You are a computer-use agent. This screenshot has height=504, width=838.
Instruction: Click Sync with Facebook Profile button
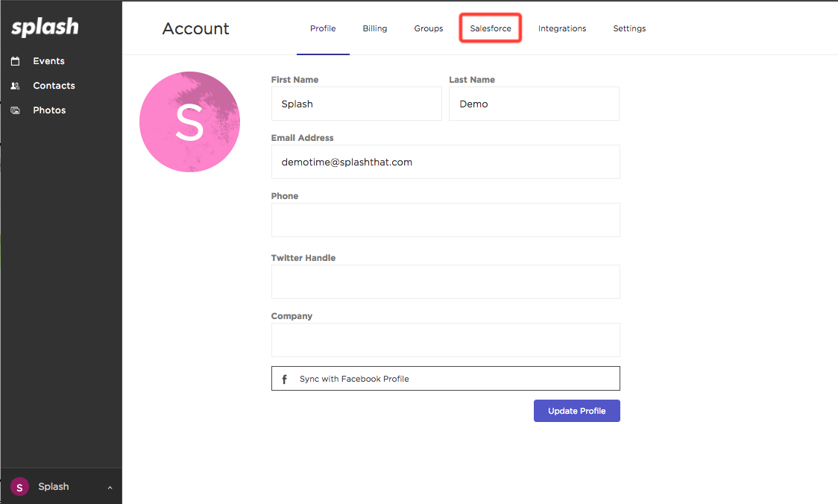point(446,379)
